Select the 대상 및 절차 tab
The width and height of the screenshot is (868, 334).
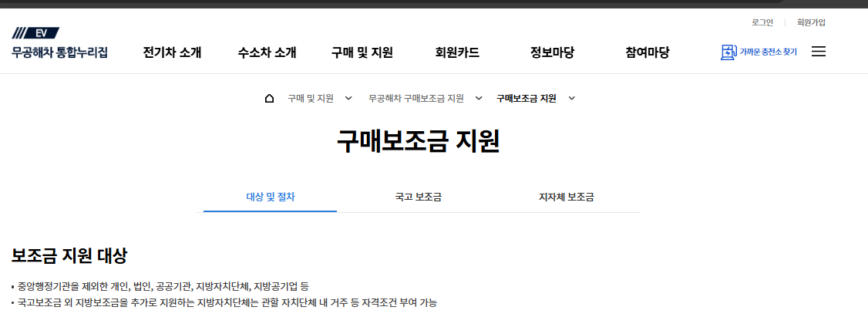(270, 197)
